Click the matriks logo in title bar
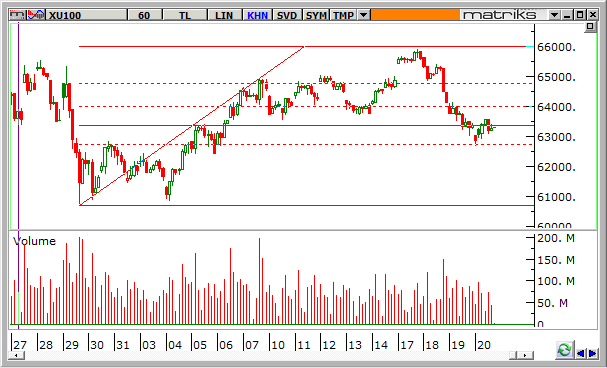 click(x=500, y=15)
